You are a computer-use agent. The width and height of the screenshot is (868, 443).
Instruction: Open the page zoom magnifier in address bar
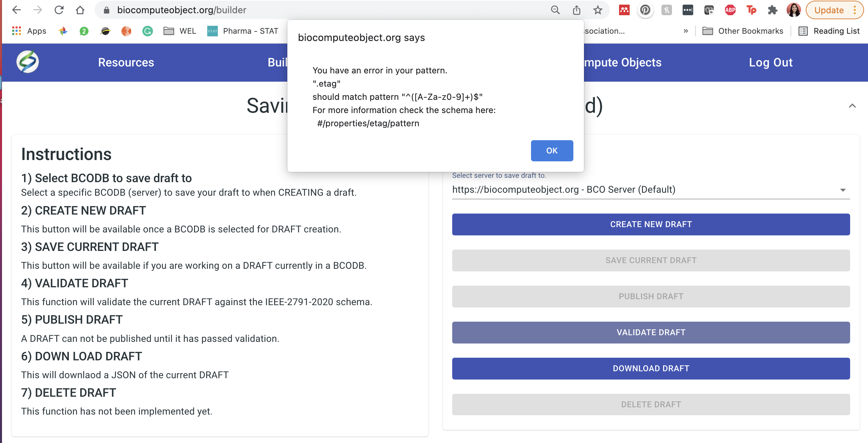(x=555, y=10)
